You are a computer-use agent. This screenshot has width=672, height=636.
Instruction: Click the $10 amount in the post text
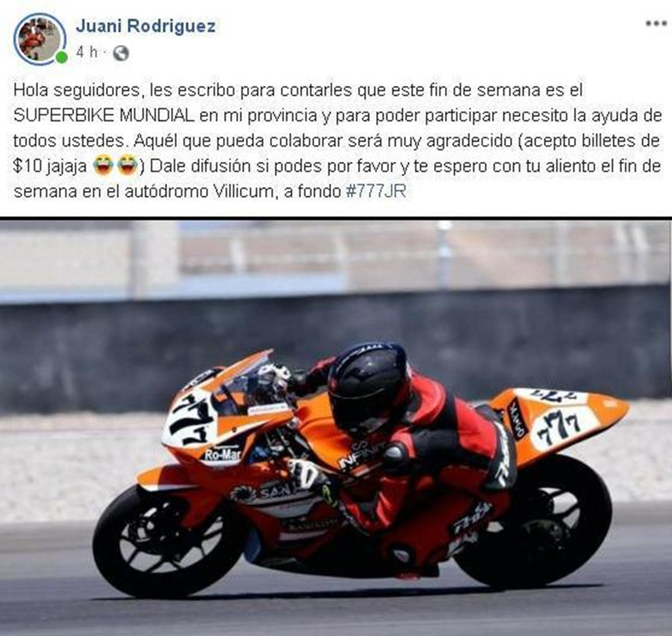[28, 166]
